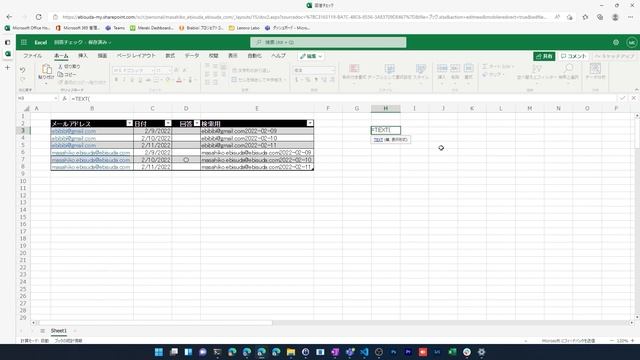Viewport: 640px width, 360px height.
Task: Confirm formula with the checkmark icon
Action: pos(622,98)
